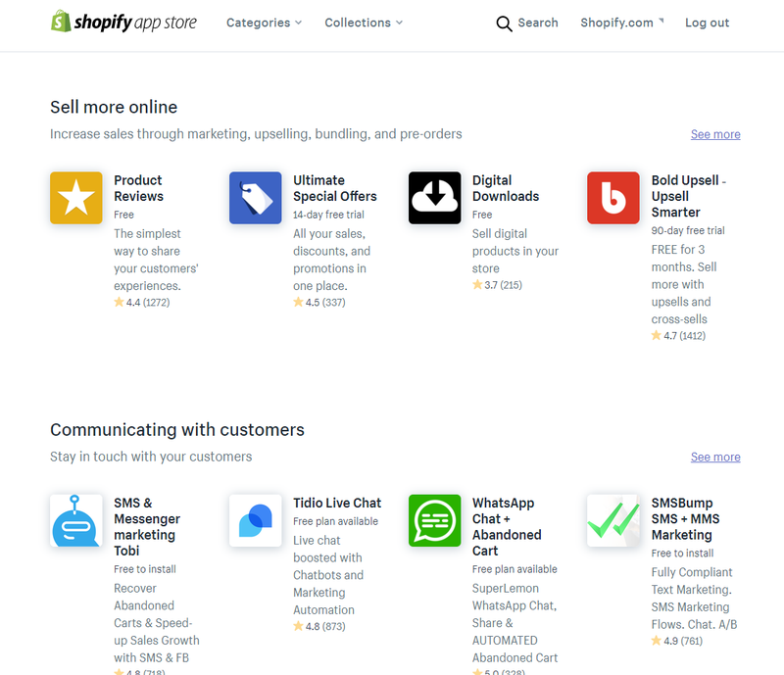
Task: Open the Ultimate Special Offers title
Action: 334,188
